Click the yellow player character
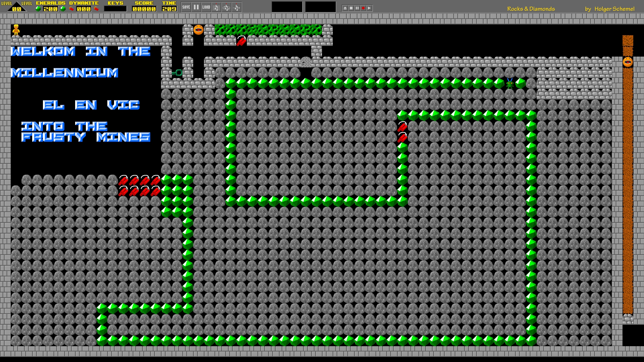Screen dimensions: 644x362 [x=16, y=30]
